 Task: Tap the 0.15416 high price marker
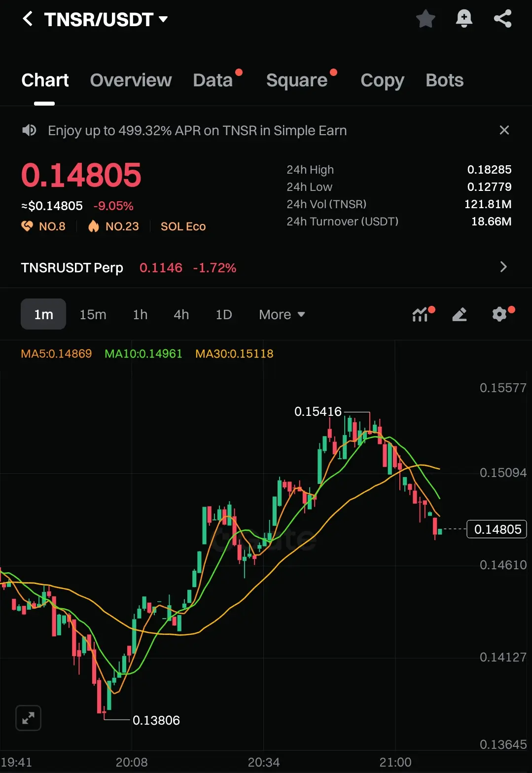pyautogui.click(x=318, y=411)
